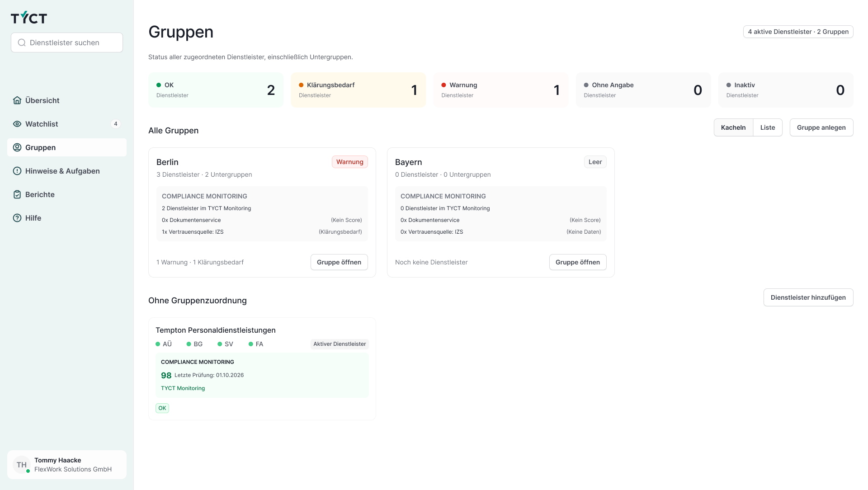Go to Hinweise & Aufgaben

(67, 171)
